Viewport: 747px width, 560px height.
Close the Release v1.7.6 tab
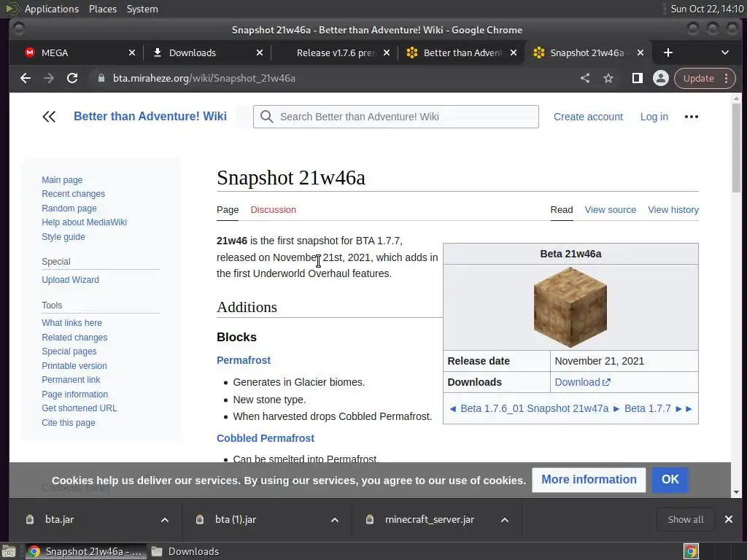[x=387, y=52]
